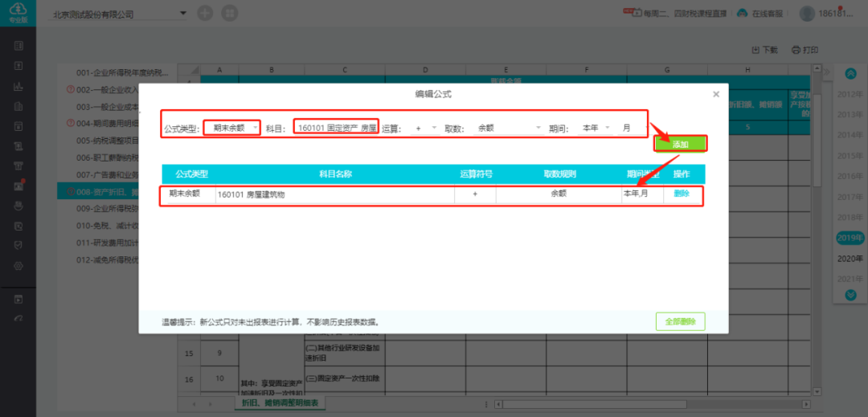Open the period dropdown showing 月
This screenshot has width=868, height=417.
click(633, 128)
